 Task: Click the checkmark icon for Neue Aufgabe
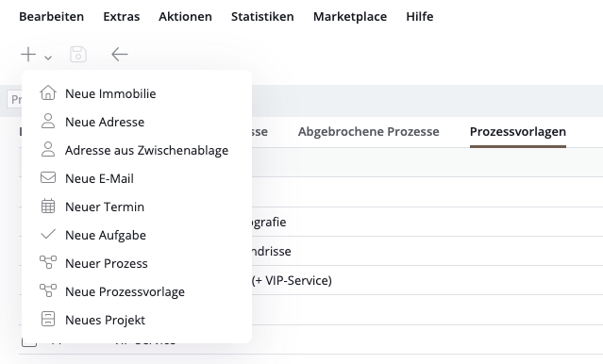tap(48, 234)
